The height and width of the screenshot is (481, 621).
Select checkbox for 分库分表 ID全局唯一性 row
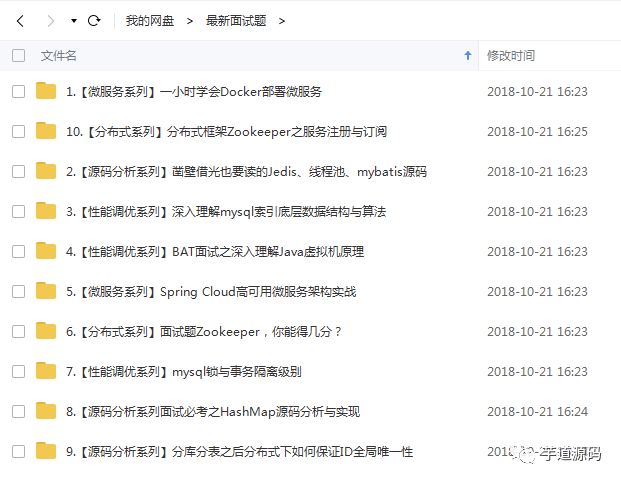tap(18, 451)
